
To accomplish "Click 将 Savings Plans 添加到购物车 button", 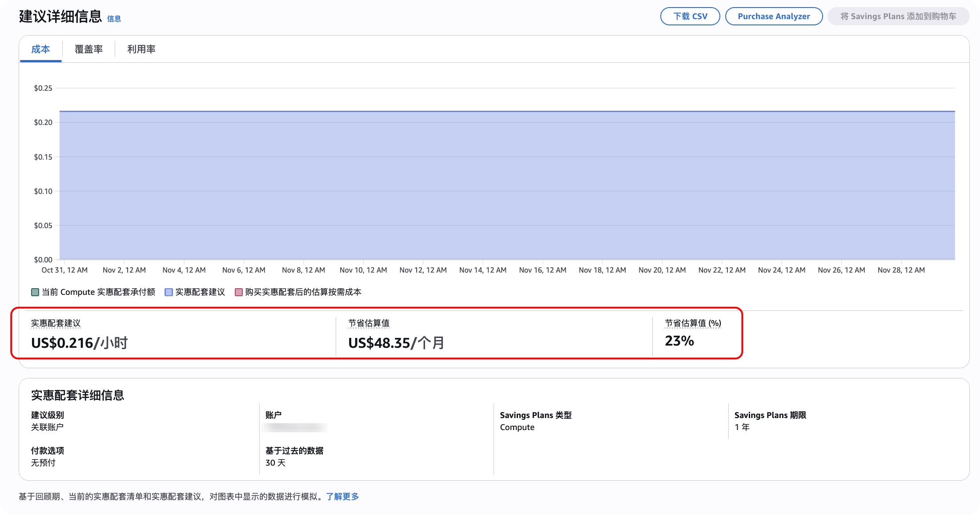I will (x=898, y=16).
